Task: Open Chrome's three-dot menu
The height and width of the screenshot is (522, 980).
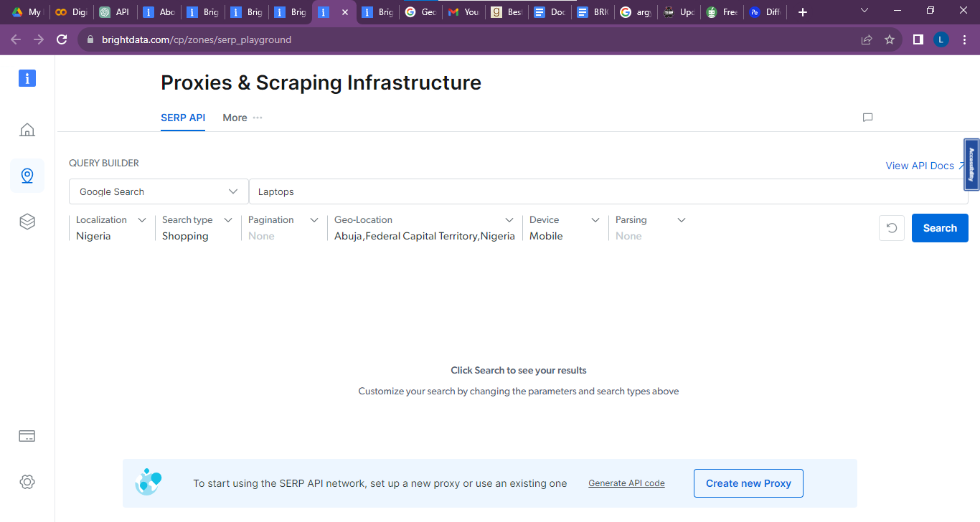Action: click(963, 39)
